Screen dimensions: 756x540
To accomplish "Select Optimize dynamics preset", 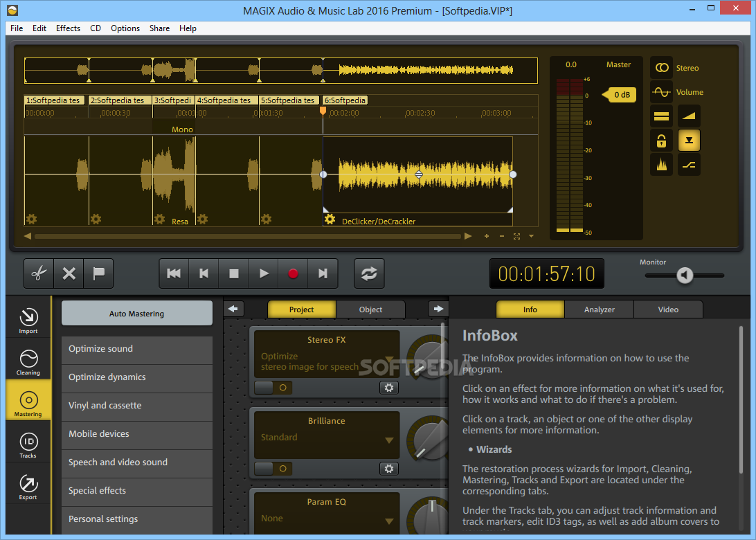I will click(137, 377).
